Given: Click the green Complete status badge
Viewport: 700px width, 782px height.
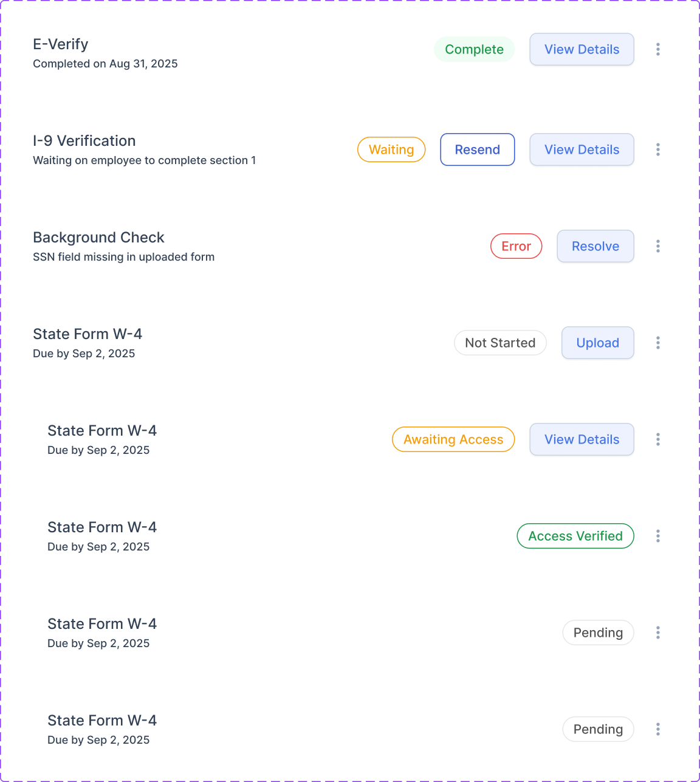Looking at the screenshot, I should tap(474, 49).
